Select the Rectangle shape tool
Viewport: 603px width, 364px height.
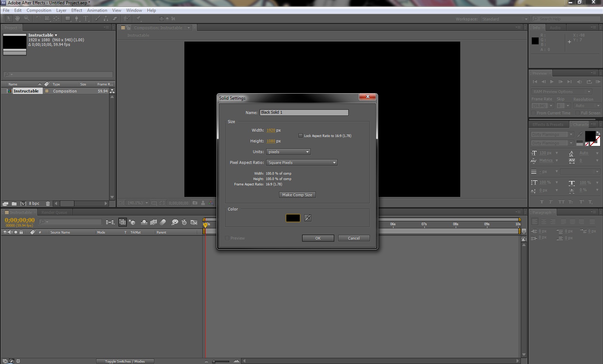[x=67, y=18]
